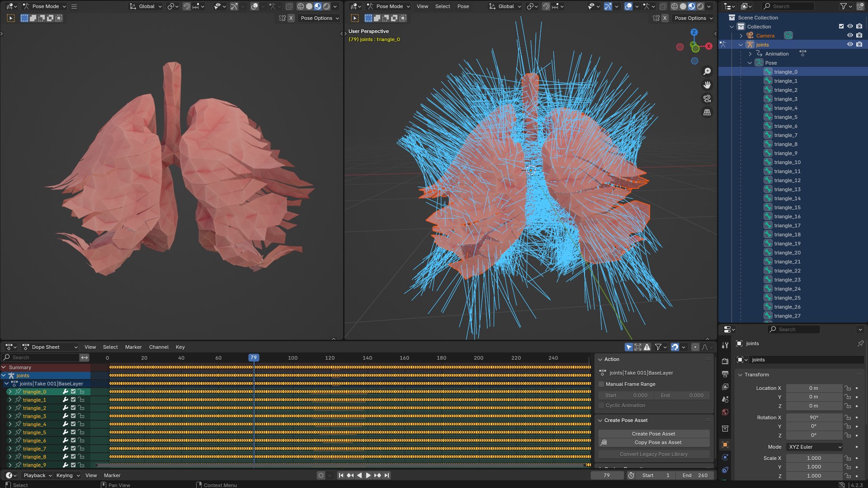
Task: Toggle visibility eye of joints object
Action: 850,44
